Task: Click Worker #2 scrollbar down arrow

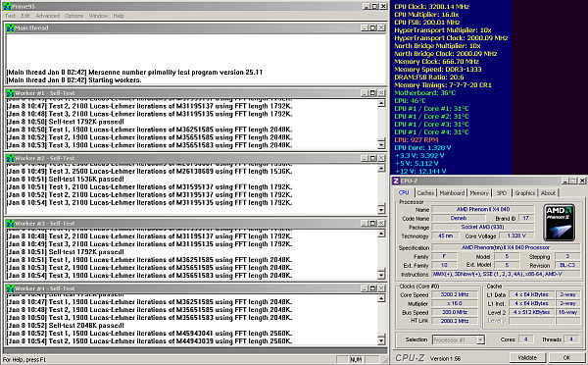Action: tap(381, 210)
